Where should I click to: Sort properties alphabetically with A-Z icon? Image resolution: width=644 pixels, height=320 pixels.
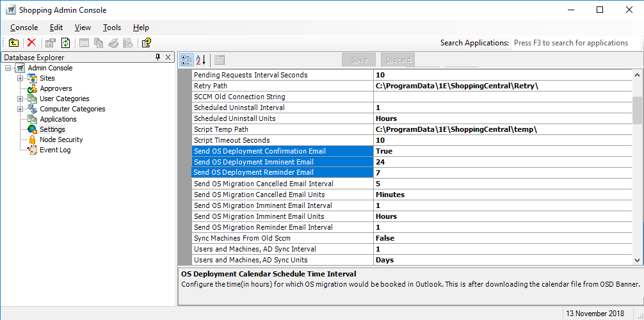click(x=200, y=60)
